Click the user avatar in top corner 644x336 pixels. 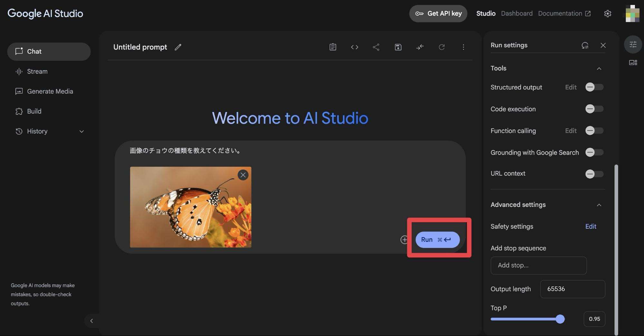(632, 14)
